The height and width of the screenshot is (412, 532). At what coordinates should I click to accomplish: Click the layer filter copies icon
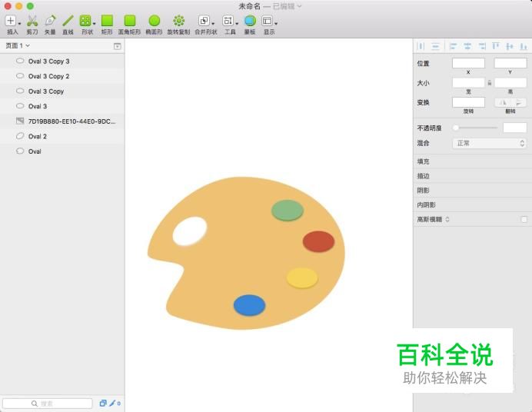pos(103,404)
